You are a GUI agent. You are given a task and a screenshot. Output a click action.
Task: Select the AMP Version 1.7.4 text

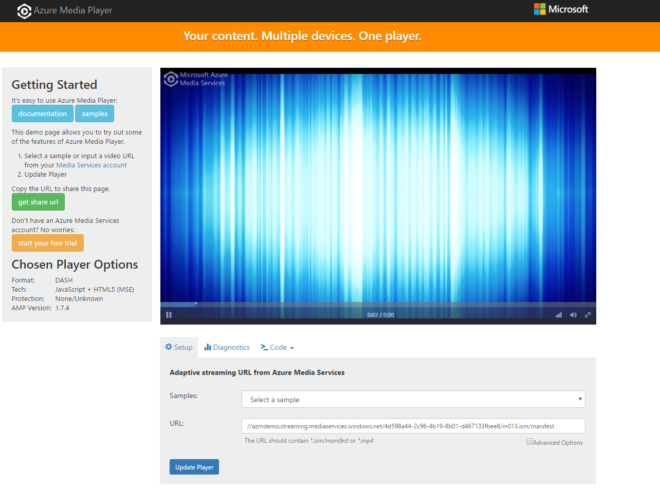(40, 308)
